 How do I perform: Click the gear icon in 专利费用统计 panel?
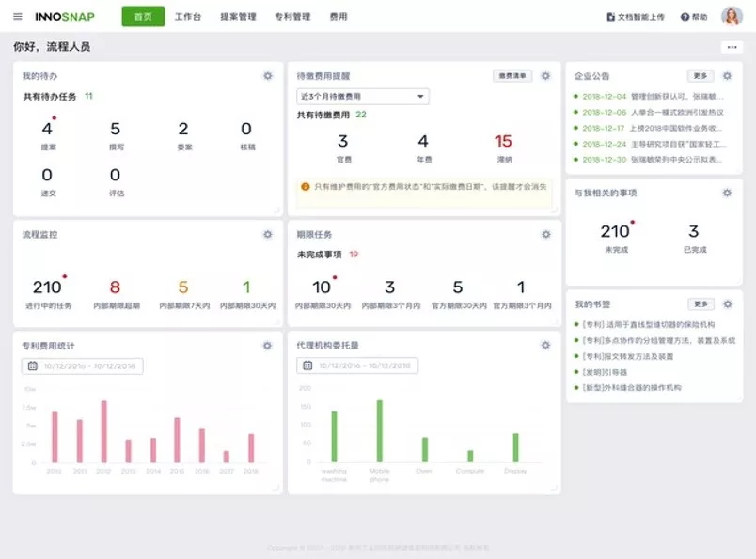(268, 346)
